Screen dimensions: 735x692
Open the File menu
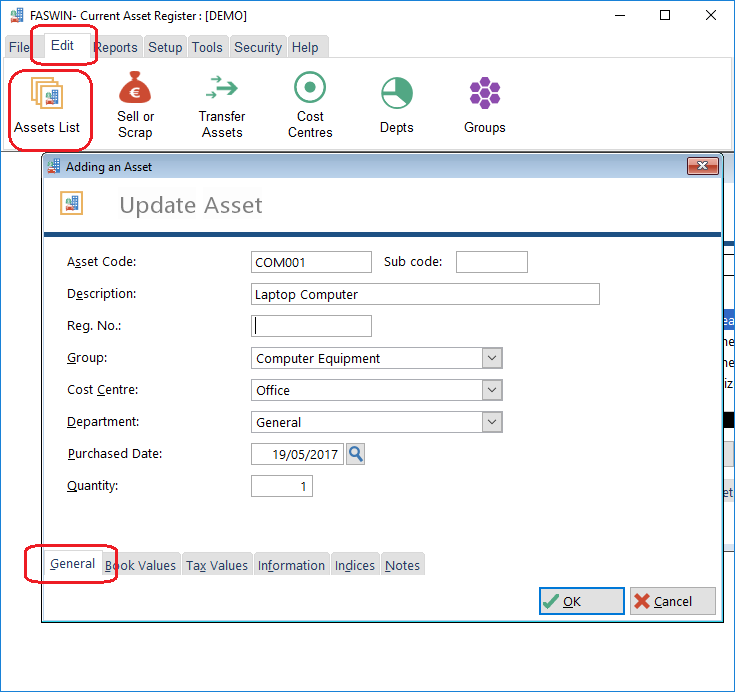click(x=19, y=47)
